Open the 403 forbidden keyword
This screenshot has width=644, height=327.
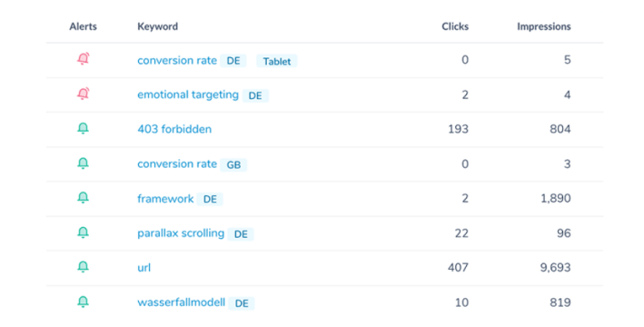pos(174,129)
